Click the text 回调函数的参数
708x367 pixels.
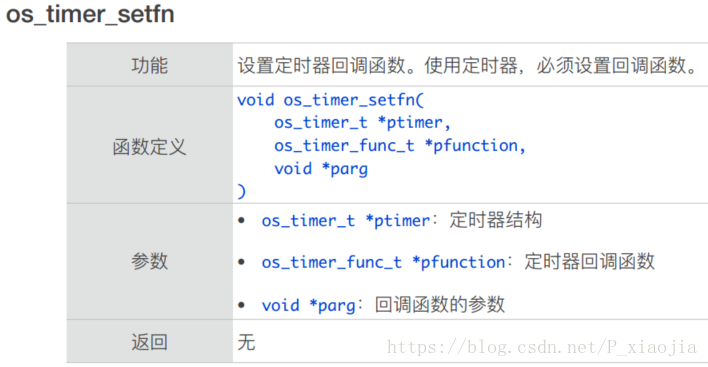click(x=439, y=305)
